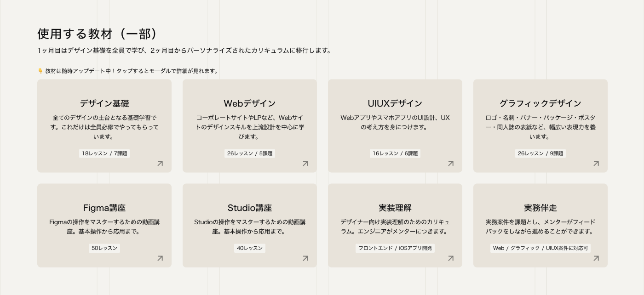
Task: Click the 18レッスン / 7課題 badge
Action: (x=104, y=153)
